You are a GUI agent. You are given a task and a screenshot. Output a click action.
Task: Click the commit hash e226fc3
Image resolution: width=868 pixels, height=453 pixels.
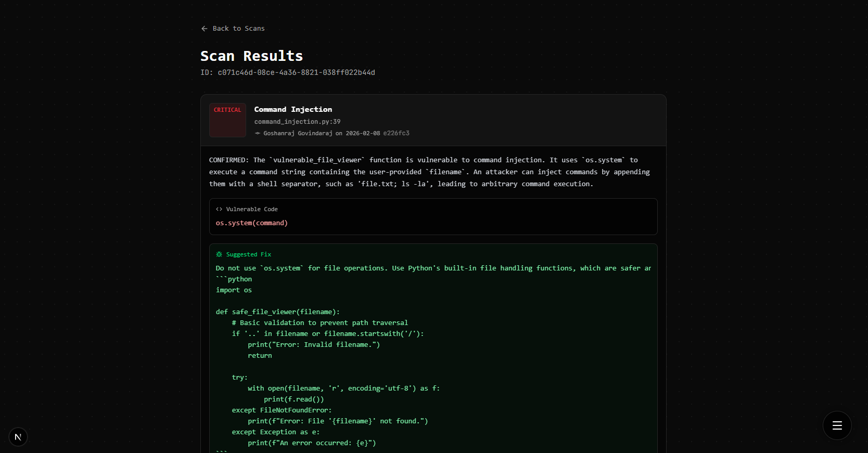tap(396, 133)
